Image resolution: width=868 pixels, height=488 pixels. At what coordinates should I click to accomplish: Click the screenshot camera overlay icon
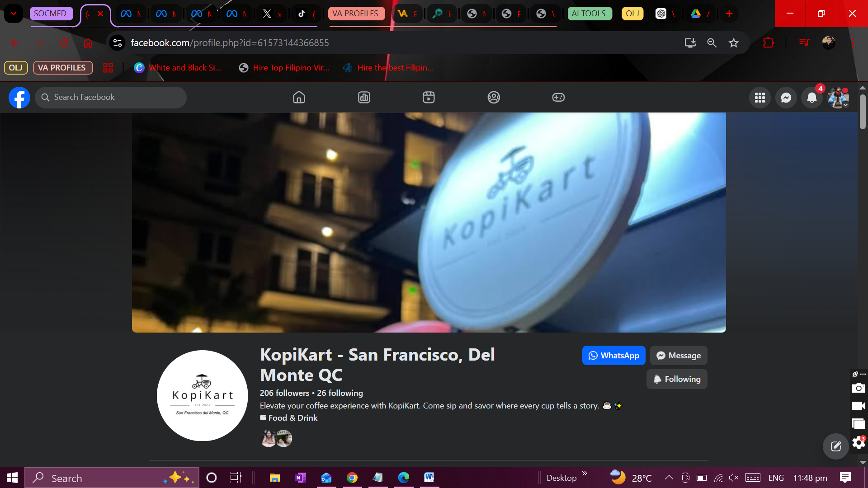coord(858,388)
